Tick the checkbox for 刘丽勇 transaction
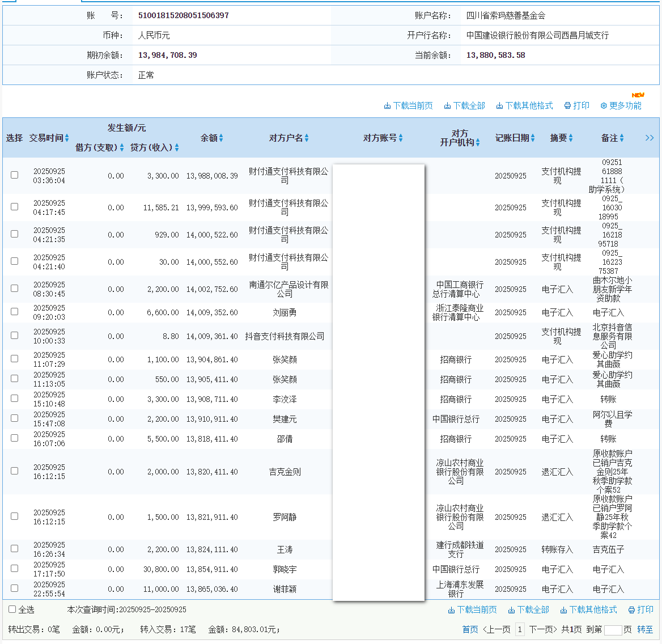 pos(15,312)
